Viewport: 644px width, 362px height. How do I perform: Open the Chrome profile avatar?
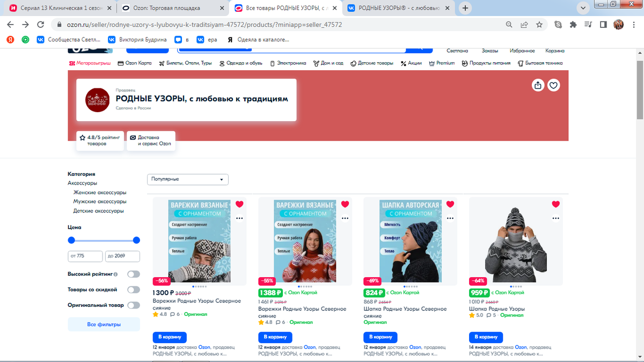click(618, 25)
